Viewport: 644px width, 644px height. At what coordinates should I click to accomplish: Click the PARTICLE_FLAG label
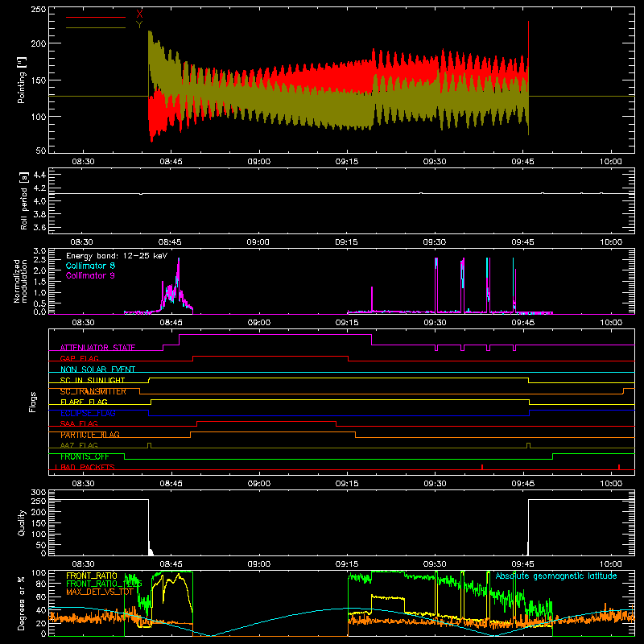[90, 435]
